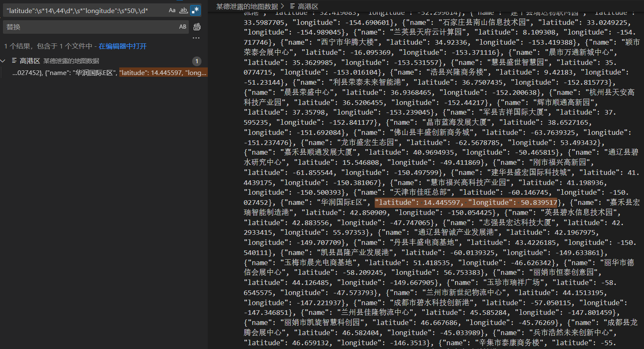Click the text 1 个结果，包含于 1 个文件中
Screen dimensions: 644x349
tap(48, 46)
